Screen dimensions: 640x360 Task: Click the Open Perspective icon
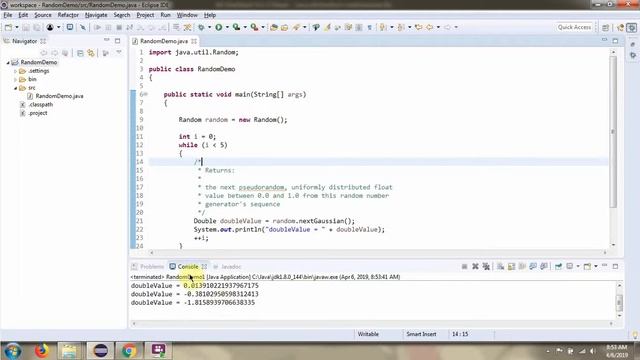[x=606, y=27]
